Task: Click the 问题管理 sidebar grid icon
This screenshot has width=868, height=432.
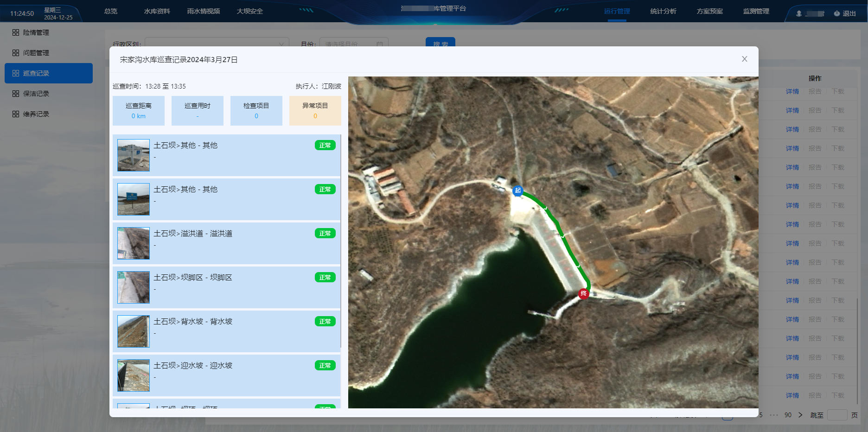Action: click(16, 53)
